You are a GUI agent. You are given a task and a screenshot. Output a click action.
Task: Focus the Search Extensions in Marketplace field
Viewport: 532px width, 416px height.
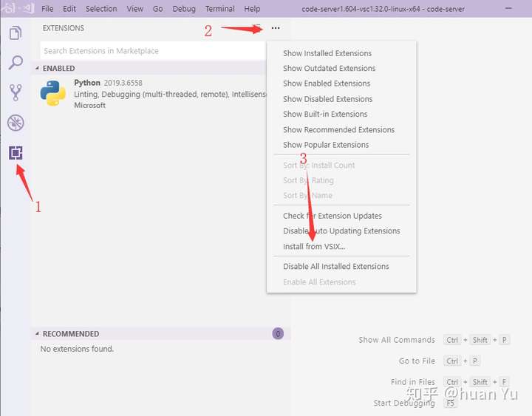click(x=153, y=51)
